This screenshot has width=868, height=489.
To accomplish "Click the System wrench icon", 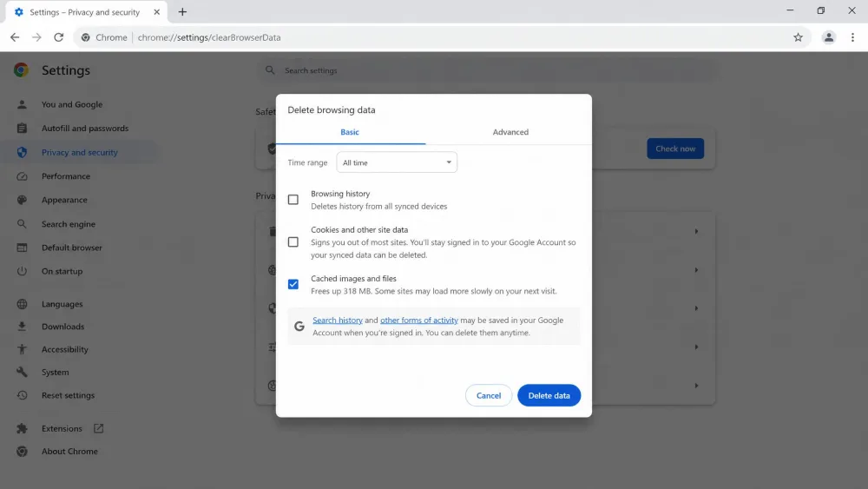I will pos(22,372).
